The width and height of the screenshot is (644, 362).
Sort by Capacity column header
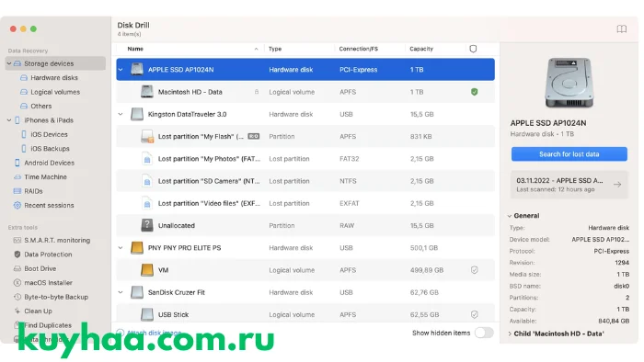click(421, 49)
